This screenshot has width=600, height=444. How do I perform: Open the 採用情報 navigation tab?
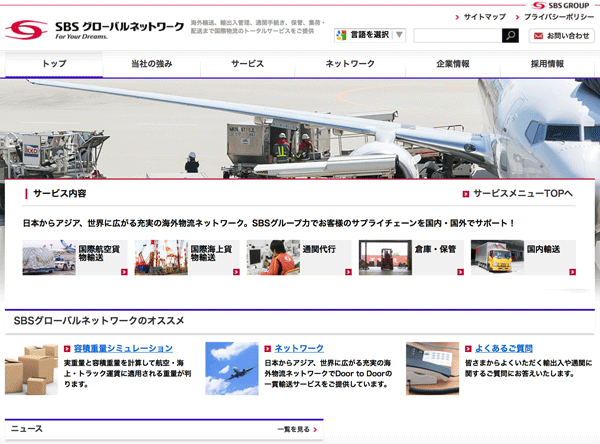[x=546, y=64]
